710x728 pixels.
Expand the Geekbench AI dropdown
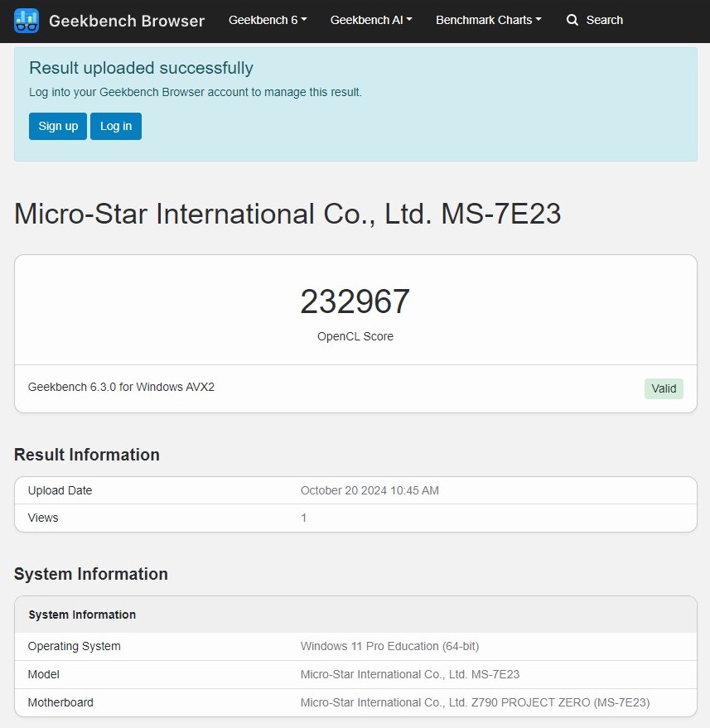click(371, 20)
